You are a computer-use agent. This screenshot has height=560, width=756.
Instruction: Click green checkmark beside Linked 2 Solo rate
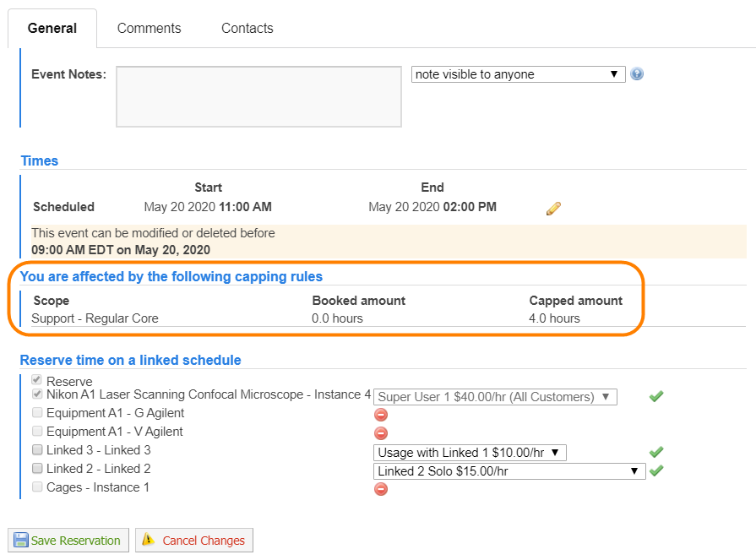point(656,470)
